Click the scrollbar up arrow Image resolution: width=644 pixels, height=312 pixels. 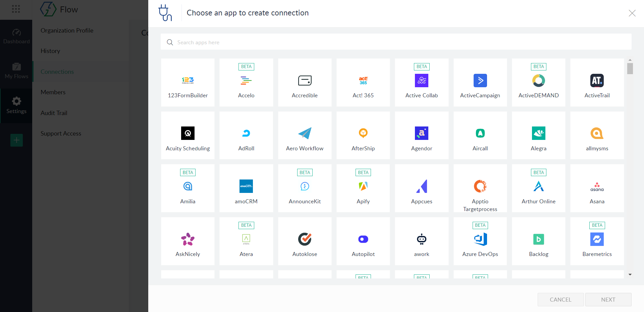[630, 60]
